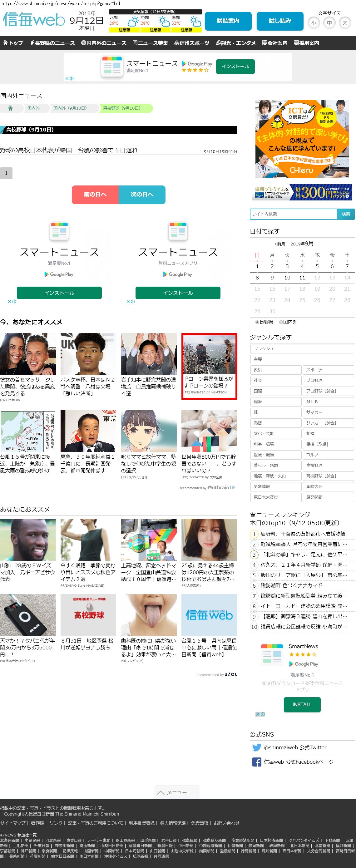Open the 個人情報保護 footer link

pos(173,823)
